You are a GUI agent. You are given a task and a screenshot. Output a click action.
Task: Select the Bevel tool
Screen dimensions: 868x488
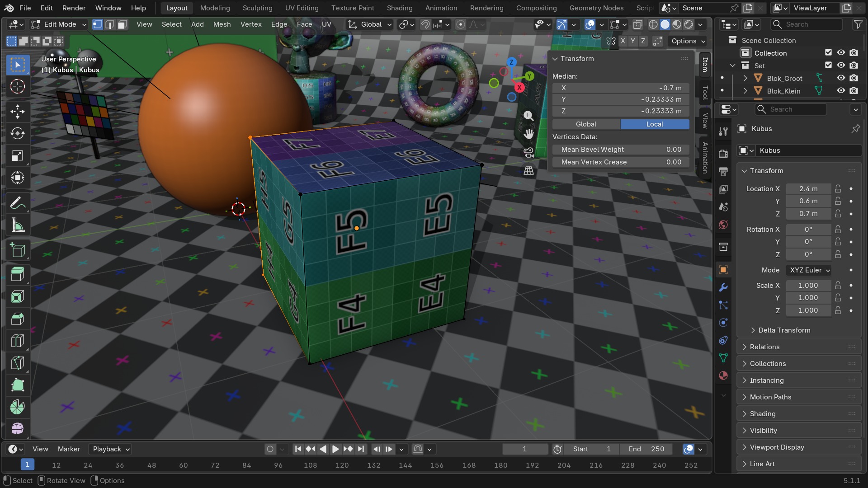point(17,319)
